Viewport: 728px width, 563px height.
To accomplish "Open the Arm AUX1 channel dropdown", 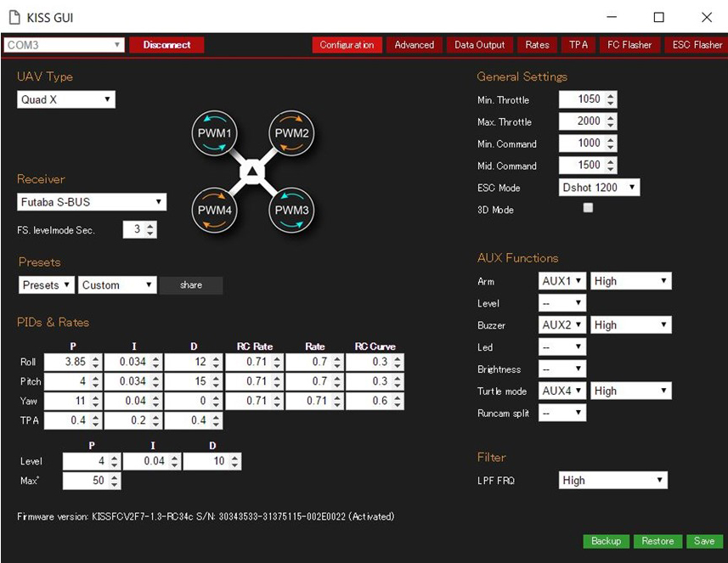I will (562, 281).
